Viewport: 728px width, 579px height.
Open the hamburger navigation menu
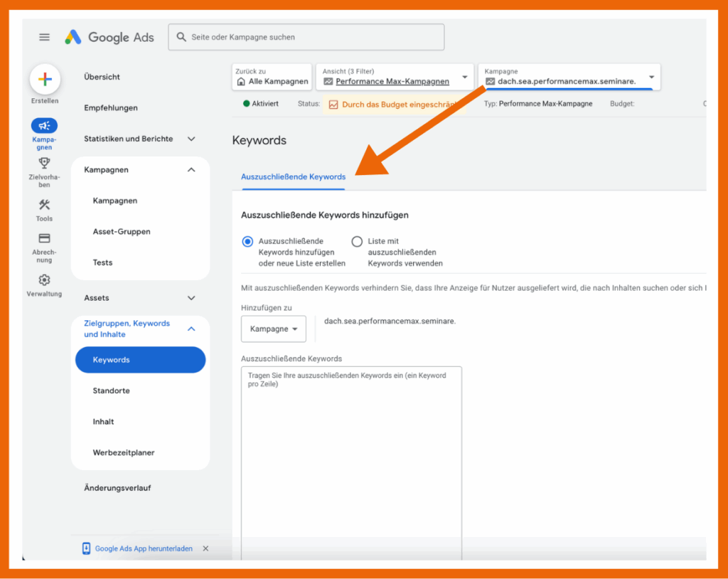pyautogui.click(x=44, y=36)
